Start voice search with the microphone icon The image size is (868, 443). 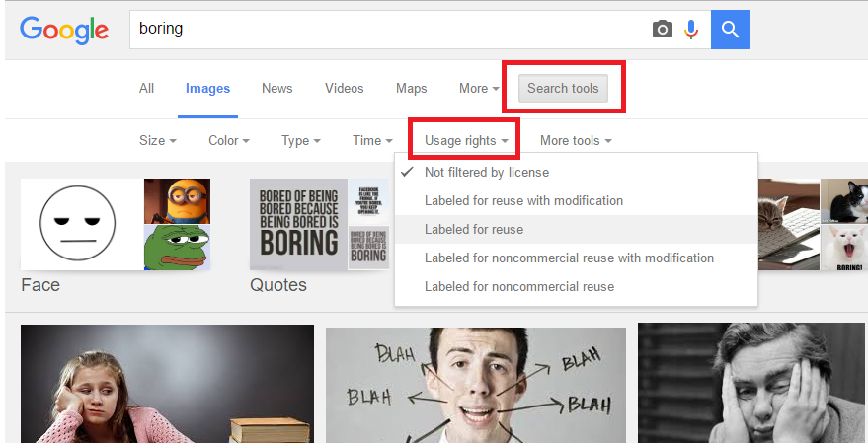click(x=691, y=29)
